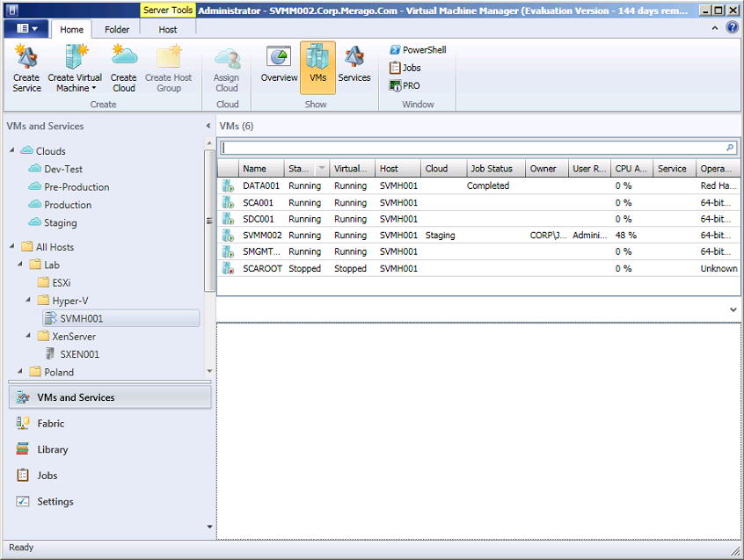Screen dimensions: 744x560
Task: Sort by the Host column header
Action: coord(398,168)
